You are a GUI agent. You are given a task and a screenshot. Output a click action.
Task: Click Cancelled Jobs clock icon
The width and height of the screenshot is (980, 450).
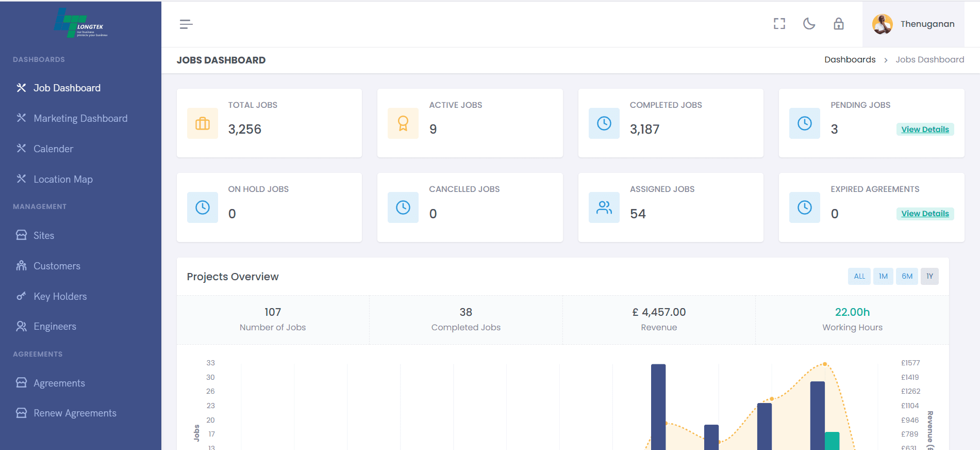pos(403,207)
